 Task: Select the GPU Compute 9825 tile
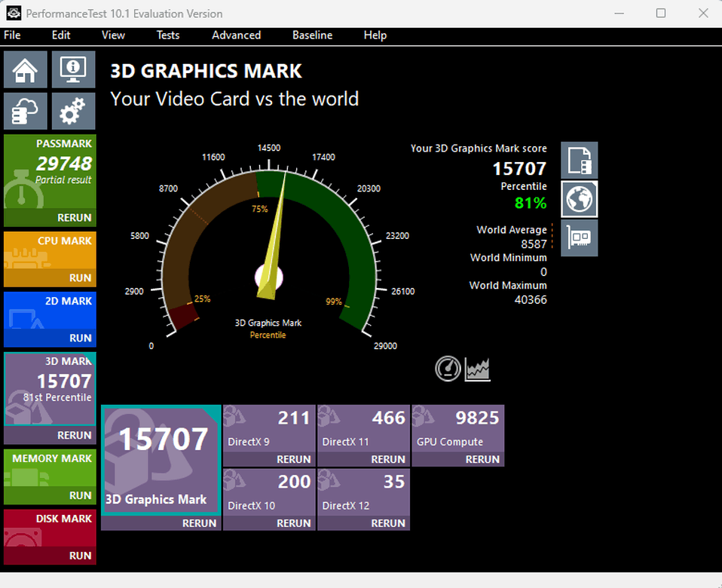tap(458, 428)
